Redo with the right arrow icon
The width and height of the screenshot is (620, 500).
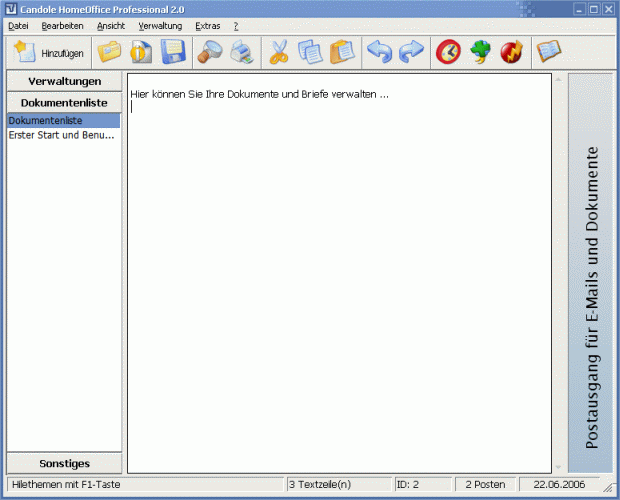click(x=411, y=52)
